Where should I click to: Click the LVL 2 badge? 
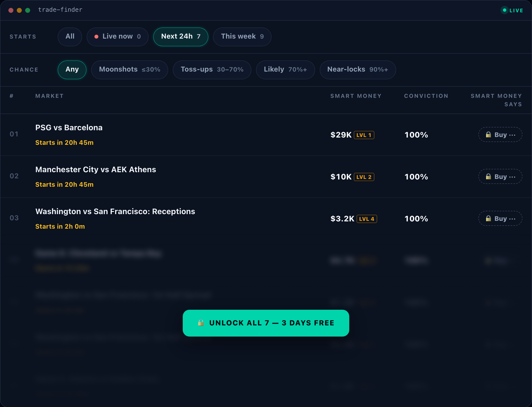point(364,177)
